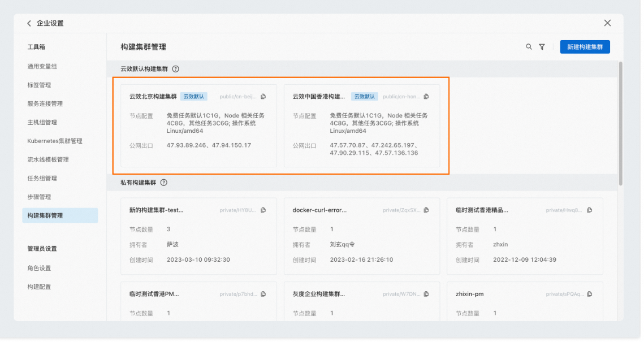This screenshot has width=644, height=342.
Task: Open the 新的构建集群-test... cluster card
Action: click(x=199, y=237)
